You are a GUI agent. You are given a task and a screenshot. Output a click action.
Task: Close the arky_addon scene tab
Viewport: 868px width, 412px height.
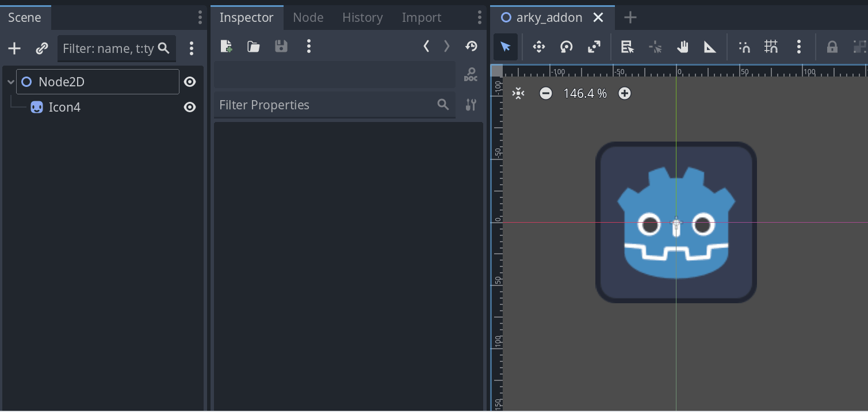(598, 17)
